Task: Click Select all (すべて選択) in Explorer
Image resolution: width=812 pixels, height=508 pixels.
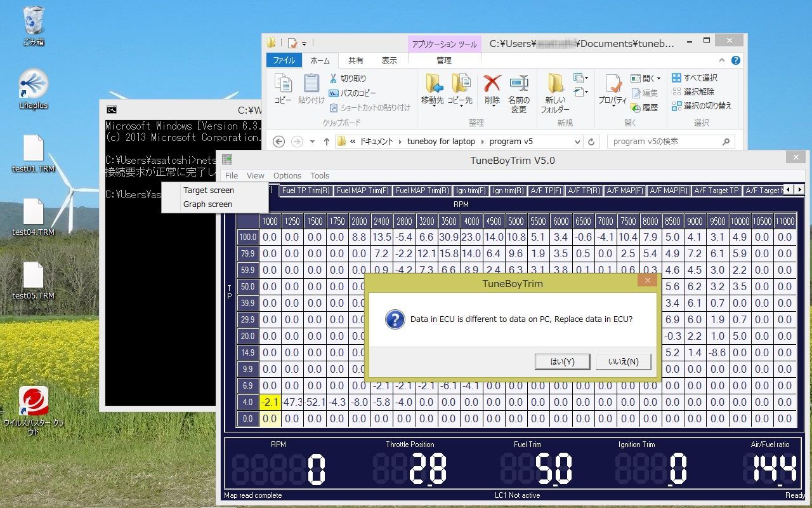Action: click(695, 77)
